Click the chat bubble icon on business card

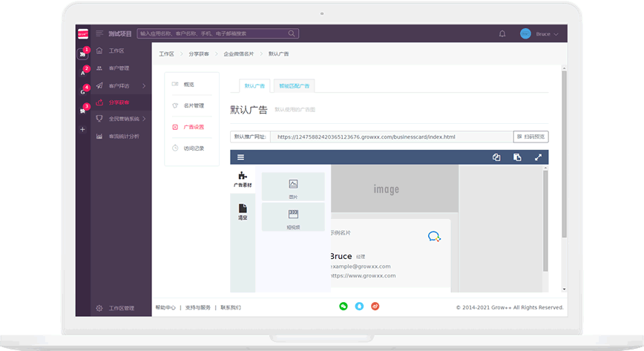(434, 237)
